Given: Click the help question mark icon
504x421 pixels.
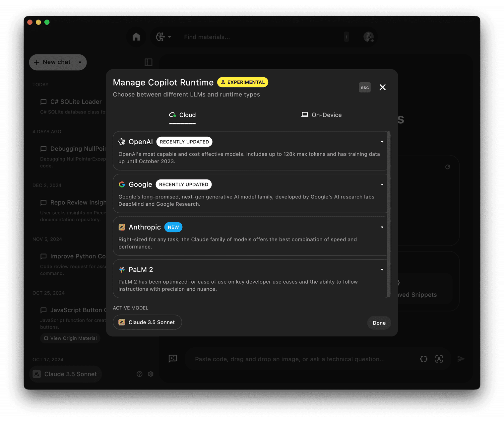Looking at the screenshot, I should 140,374.
